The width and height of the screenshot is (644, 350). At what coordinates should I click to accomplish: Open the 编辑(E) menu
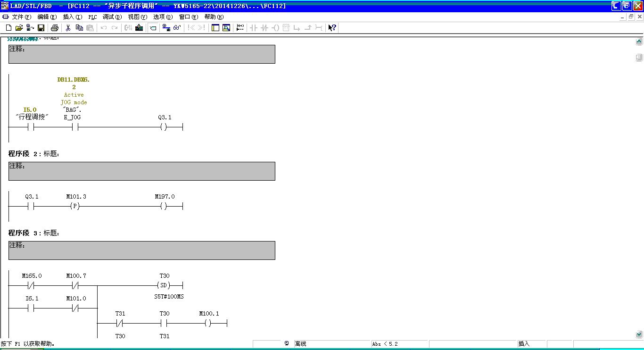(x=47, y=17)
